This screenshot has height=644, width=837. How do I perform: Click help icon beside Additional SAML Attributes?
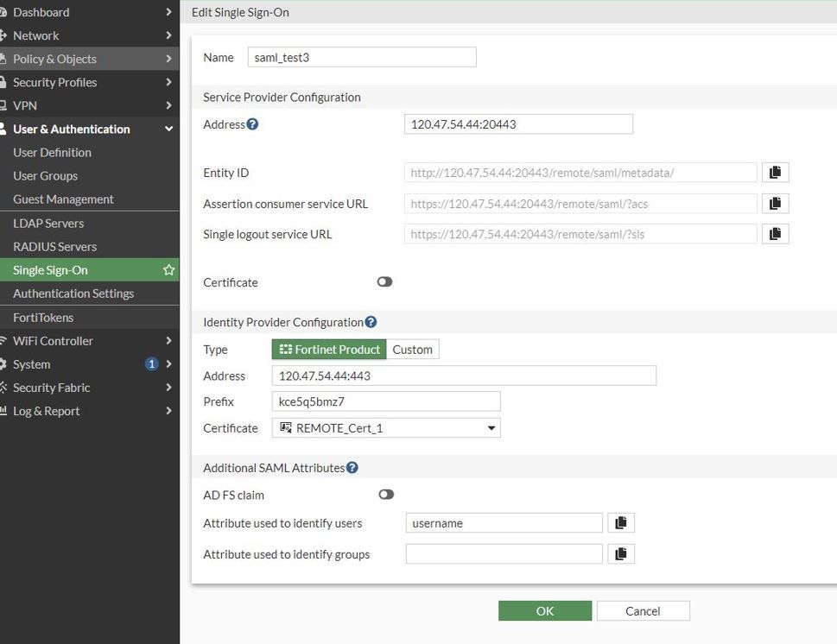(x=352, y=468)
